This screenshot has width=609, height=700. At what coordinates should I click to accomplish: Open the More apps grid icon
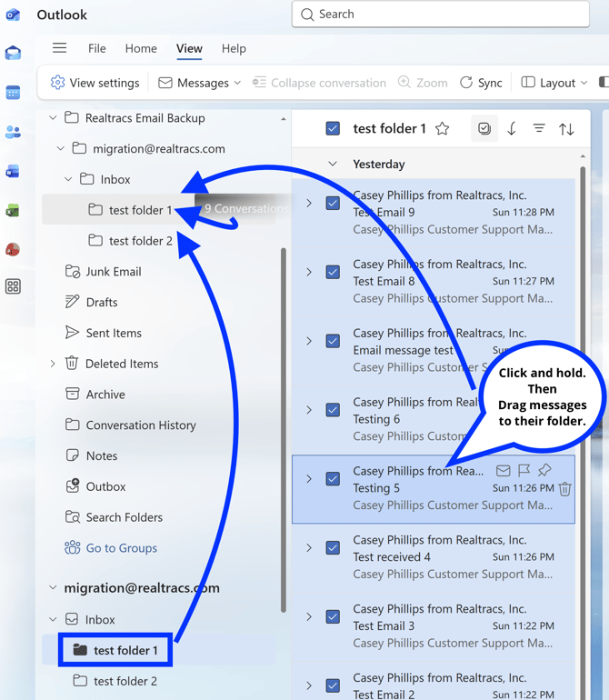click(x=13, y=286)
